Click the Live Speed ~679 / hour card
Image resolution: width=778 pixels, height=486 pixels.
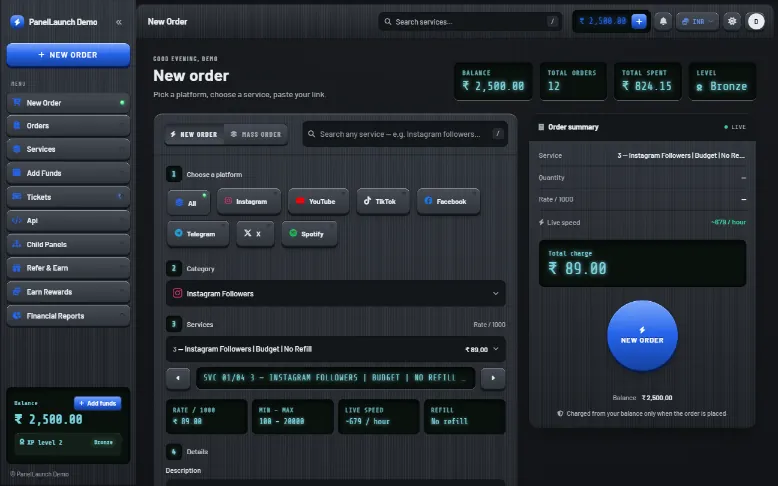379,417
